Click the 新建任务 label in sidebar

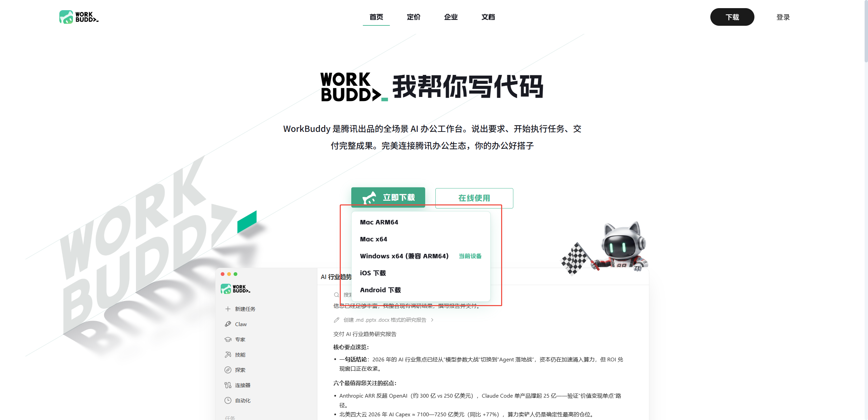[x=245, y=309]
